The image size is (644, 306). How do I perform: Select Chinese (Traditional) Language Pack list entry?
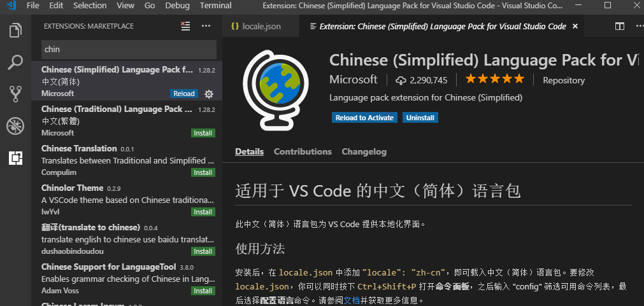(x=127, y=120)
